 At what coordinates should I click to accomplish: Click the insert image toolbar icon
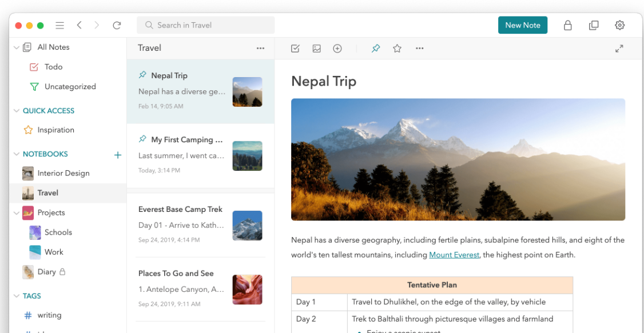tap(316, 49)
